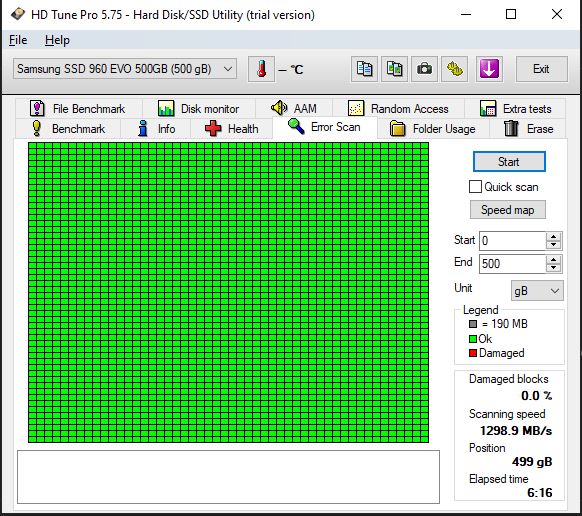Open the Help menu
Image resolution: width=582 pixels, height=516 pixels.
coord(57,40)
